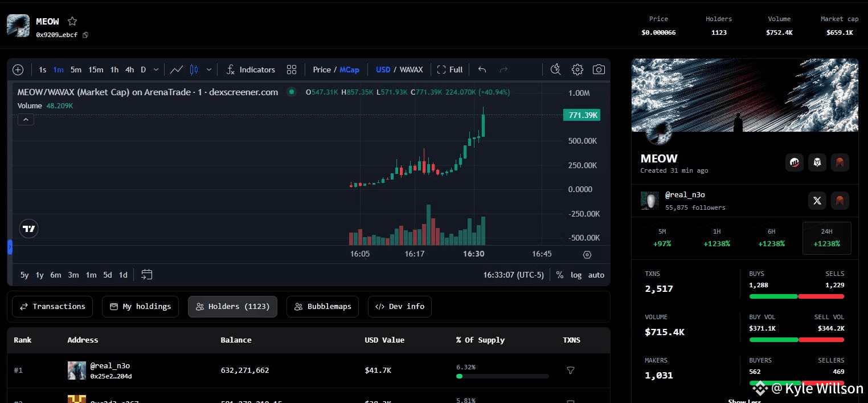This screenshot has height=403, width=868.
Task: Set chart range to 3m
Action: pos(73,275)
